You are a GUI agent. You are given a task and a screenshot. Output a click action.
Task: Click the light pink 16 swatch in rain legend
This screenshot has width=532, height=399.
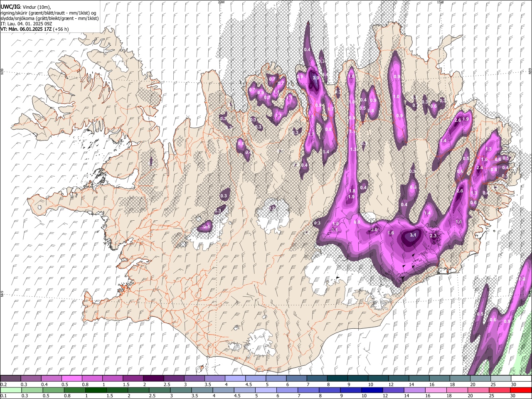click(435, 390)
